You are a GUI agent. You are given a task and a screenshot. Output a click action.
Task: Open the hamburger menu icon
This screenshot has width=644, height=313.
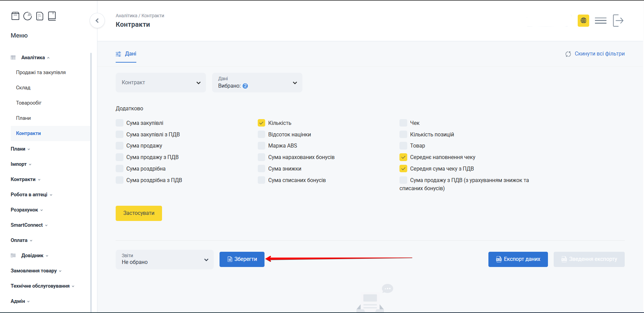[x=600, y=21]
